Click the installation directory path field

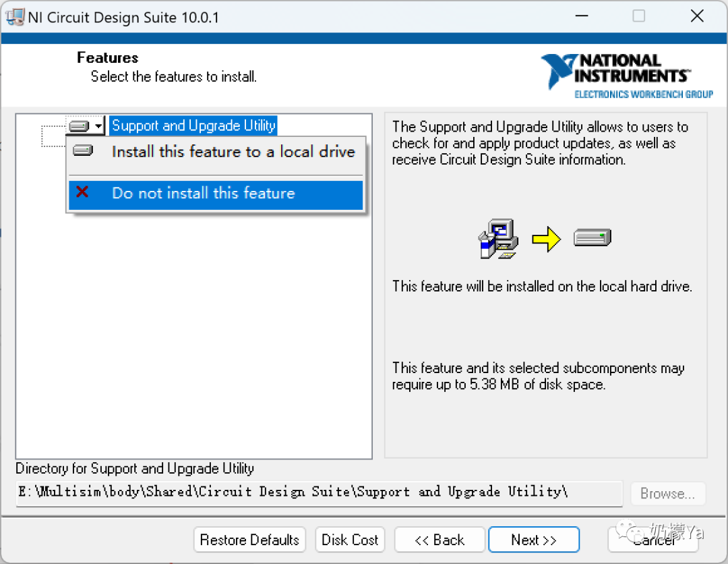[x=319, y=492]
